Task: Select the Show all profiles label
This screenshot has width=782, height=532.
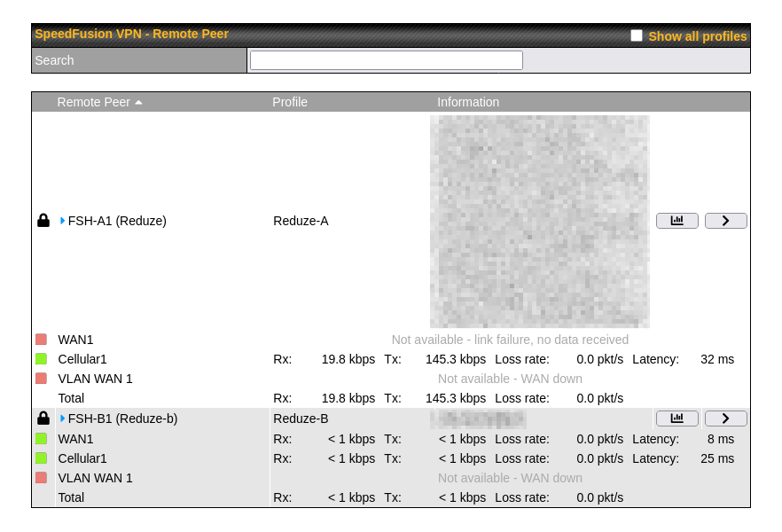Action: pos(697,36)
